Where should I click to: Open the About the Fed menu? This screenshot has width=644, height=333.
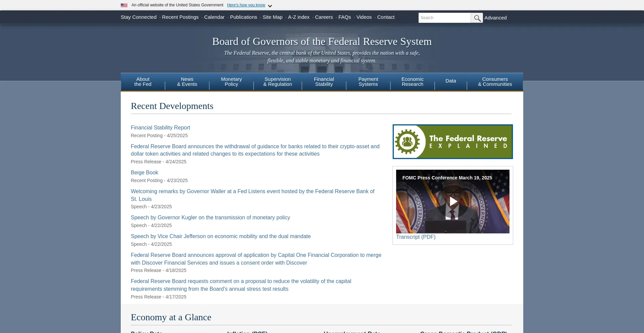(x=143, y=82)
